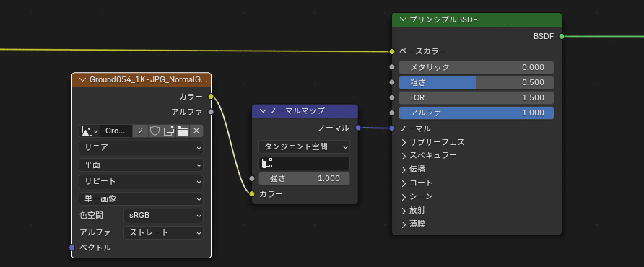The height and width of the screenshot is (267, 644).
Task: Click the image node アルファ output socket
Action: (211, 112)
